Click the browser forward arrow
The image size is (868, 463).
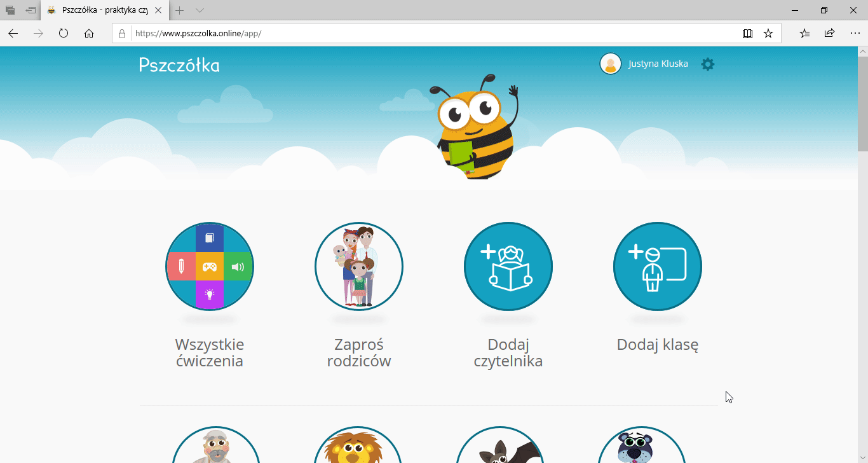38,34
